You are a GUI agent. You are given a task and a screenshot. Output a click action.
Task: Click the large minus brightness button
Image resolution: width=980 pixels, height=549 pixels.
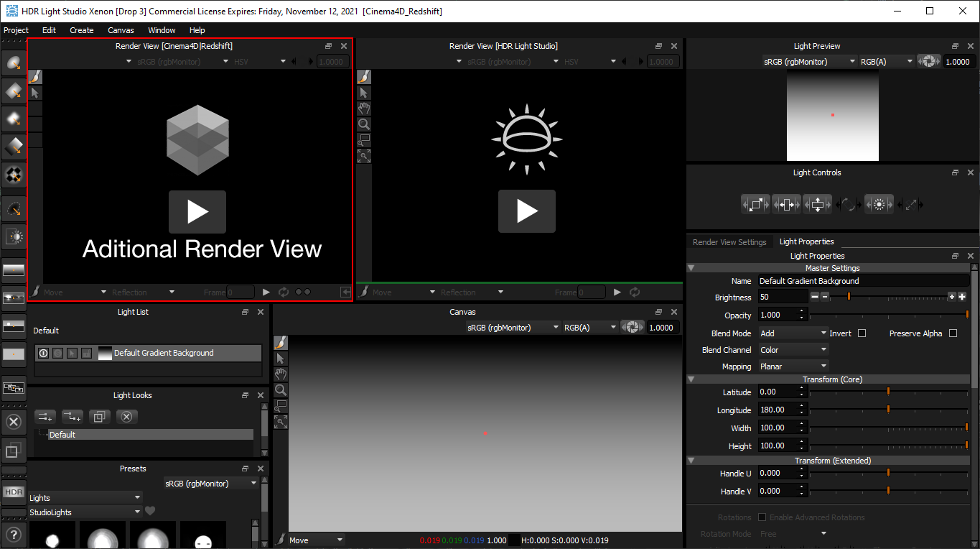click(x=815, y=297)
